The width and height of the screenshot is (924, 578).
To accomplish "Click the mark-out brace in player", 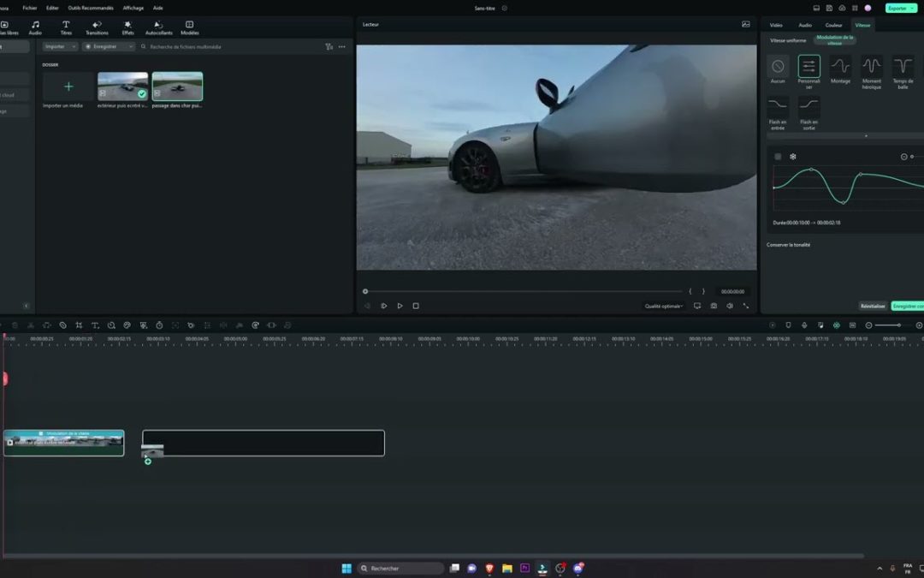I will point(703,291).
